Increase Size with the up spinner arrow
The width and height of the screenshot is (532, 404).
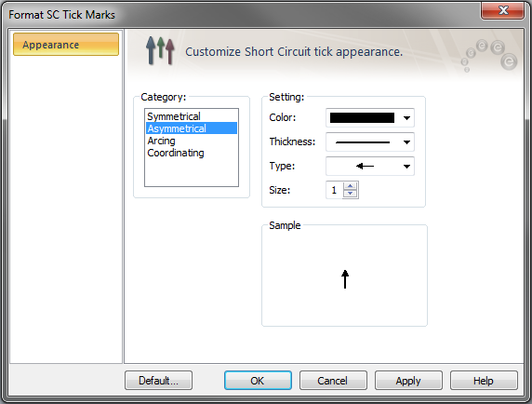350,186
